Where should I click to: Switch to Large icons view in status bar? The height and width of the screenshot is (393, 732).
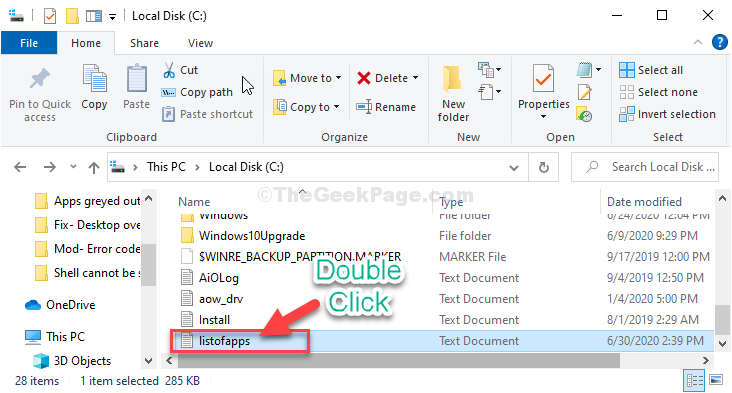716,379
